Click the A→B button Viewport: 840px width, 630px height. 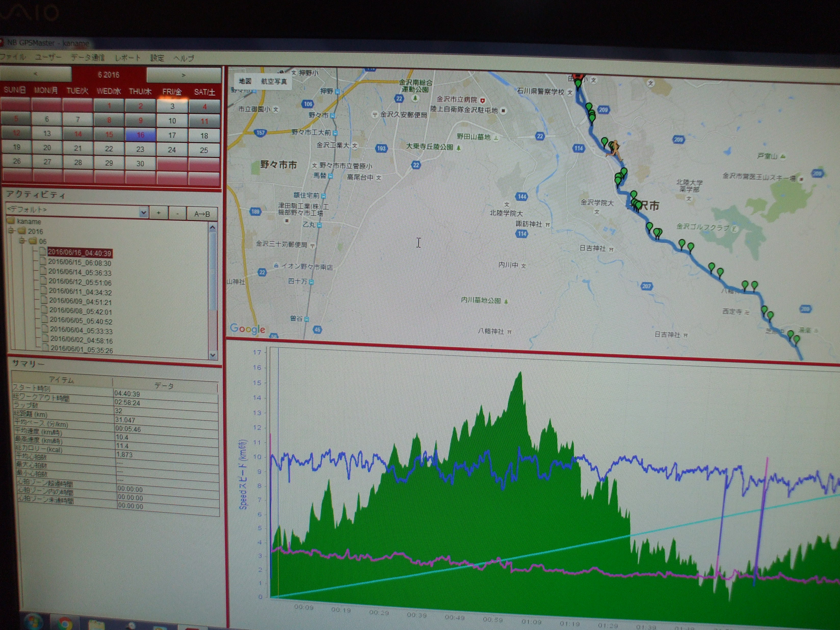point(202,214)
